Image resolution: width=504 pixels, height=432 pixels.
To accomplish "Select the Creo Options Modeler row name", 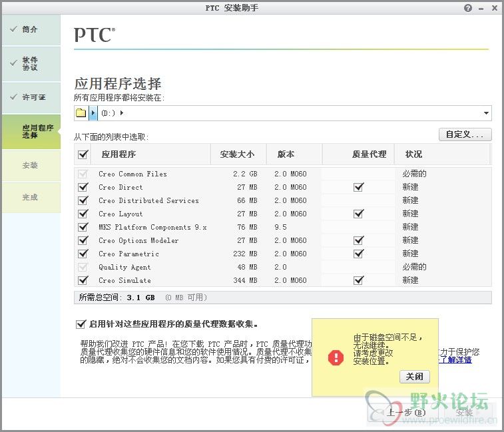I will pyautogui.click(x=138, y=240).
